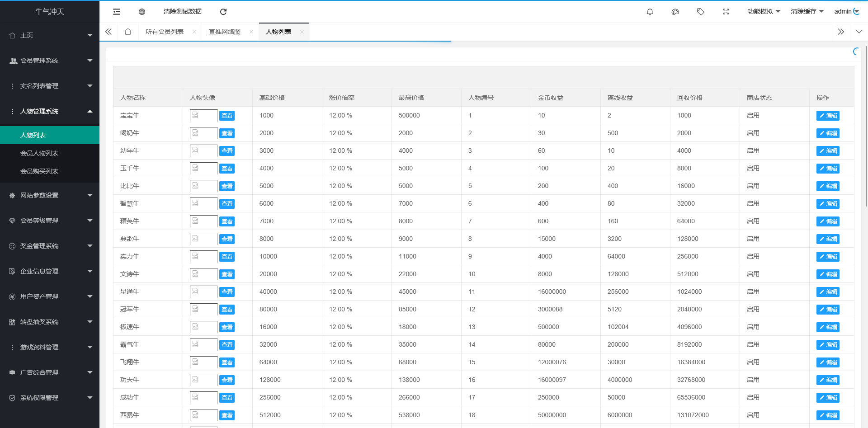The height and width of the screenshot is (428, 868).
Task: Click 清除测试数据 button
Action: 183,12
